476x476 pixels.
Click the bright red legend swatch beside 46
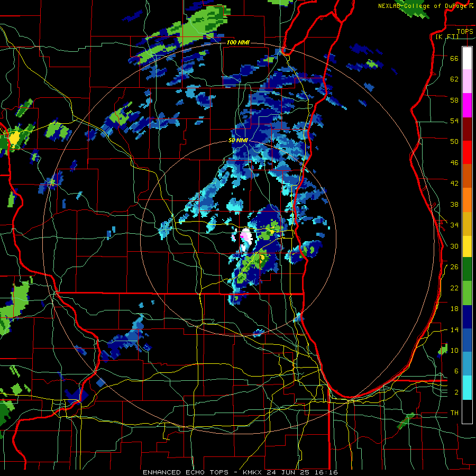(x=467, y=152)
